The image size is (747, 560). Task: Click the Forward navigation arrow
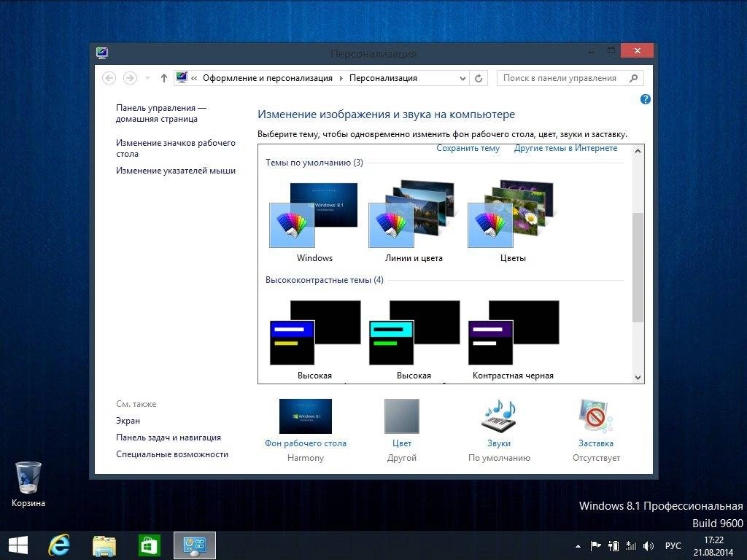[x=130, y=78]
